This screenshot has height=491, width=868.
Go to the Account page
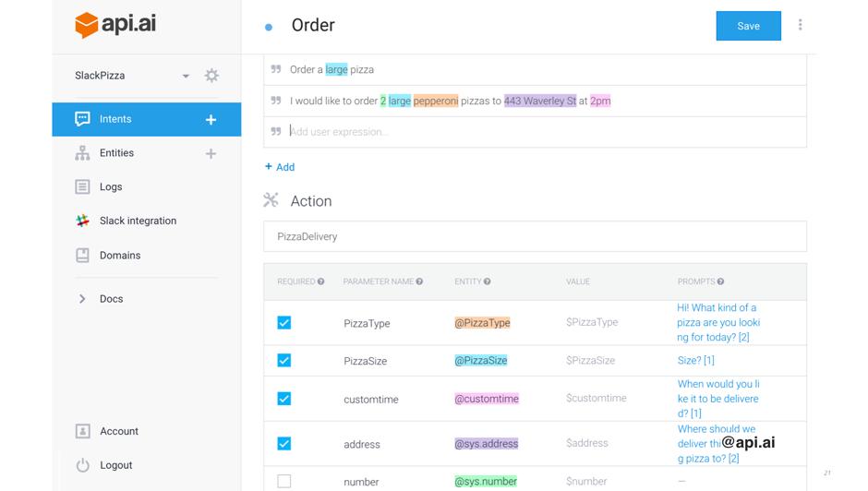(118, 431)
